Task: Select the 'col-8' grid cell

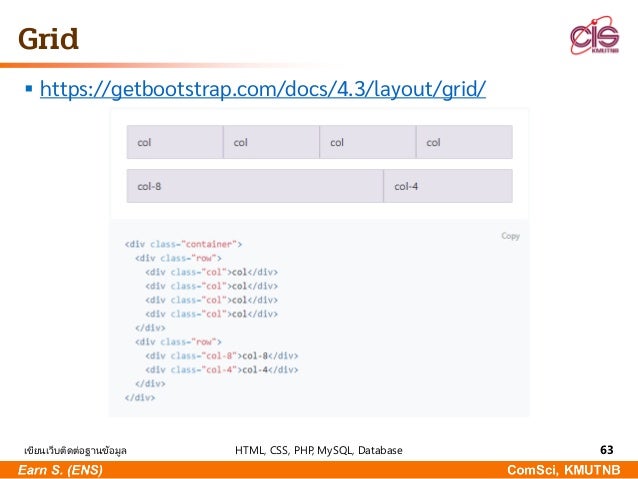Action: (x=255, y=186)
